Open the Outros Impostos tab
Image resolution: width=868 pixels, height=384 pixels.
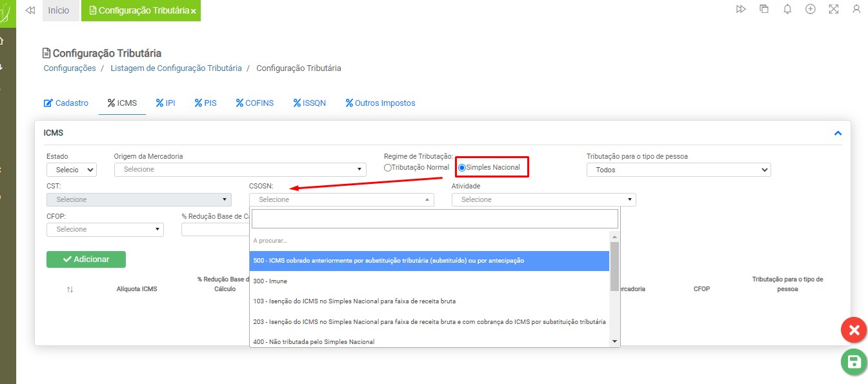click(380, 103)
